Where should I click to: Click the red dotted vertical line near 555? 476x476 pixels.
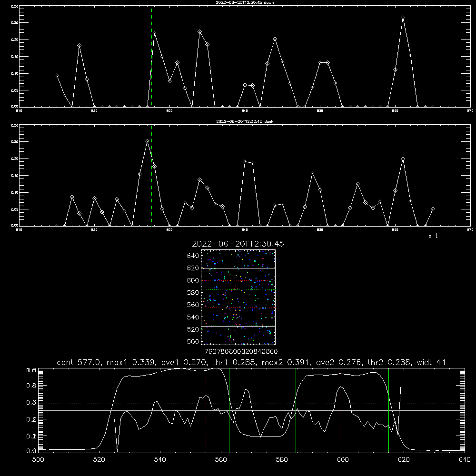coord(206,410)
